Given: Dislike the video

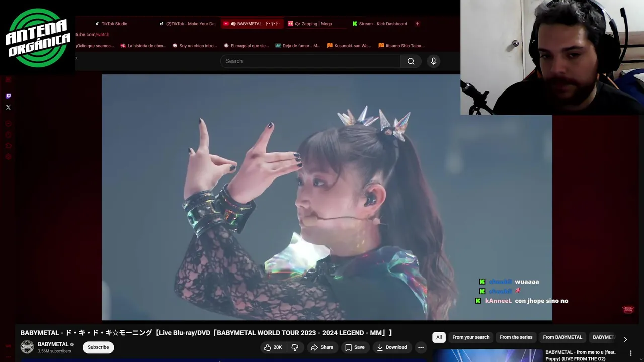Looking at the screenshot, I should tap(295, 347).
